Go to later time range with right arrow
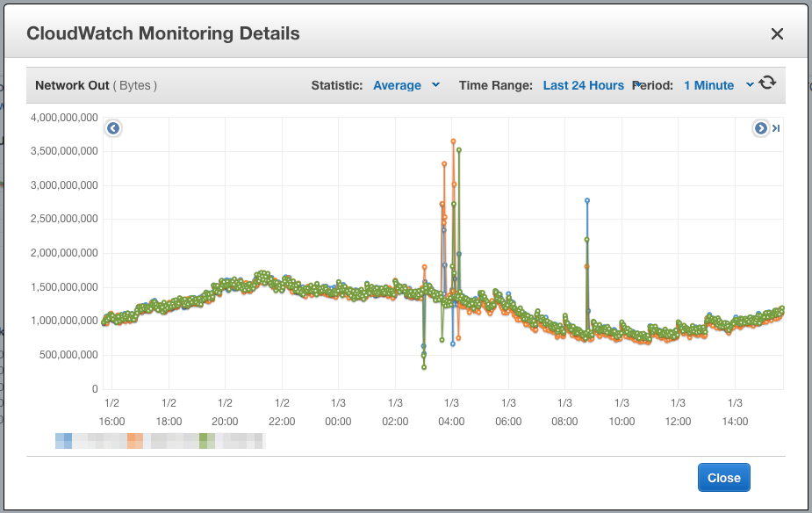 coord(760,128)
